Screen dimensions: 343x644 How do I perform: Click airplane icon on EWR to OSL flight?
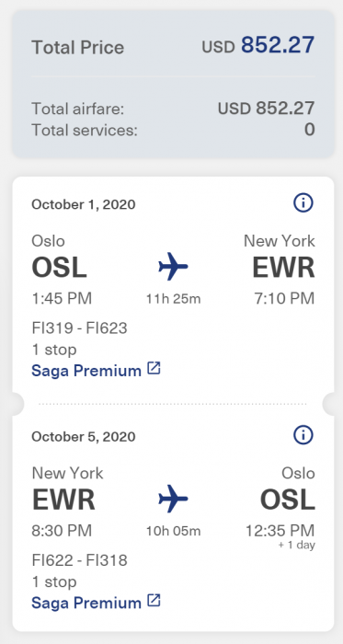click(173, 499)
